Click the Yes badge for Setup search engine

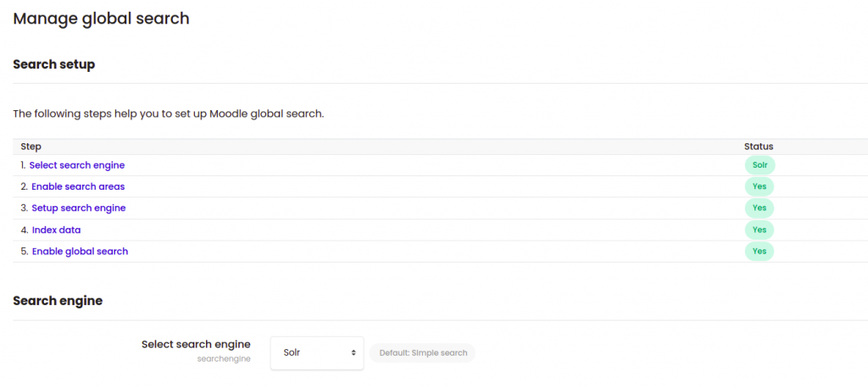point(759,208)
